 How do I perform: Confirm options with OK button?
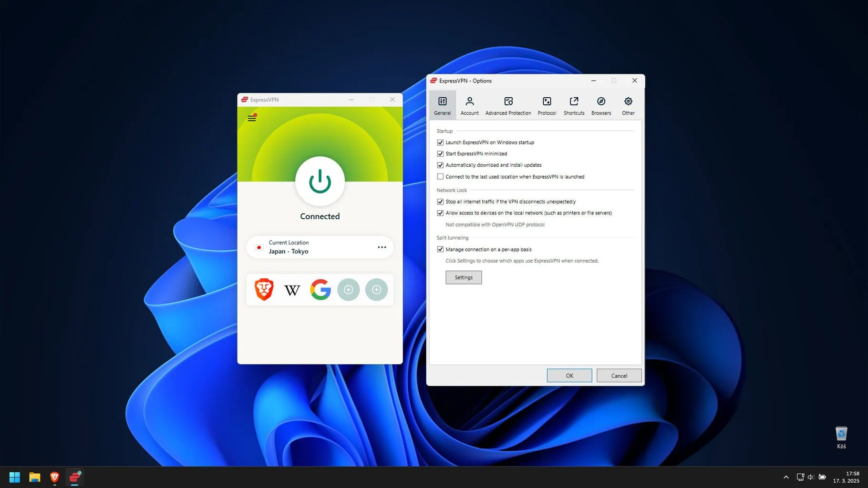click(x=569, y=376)
